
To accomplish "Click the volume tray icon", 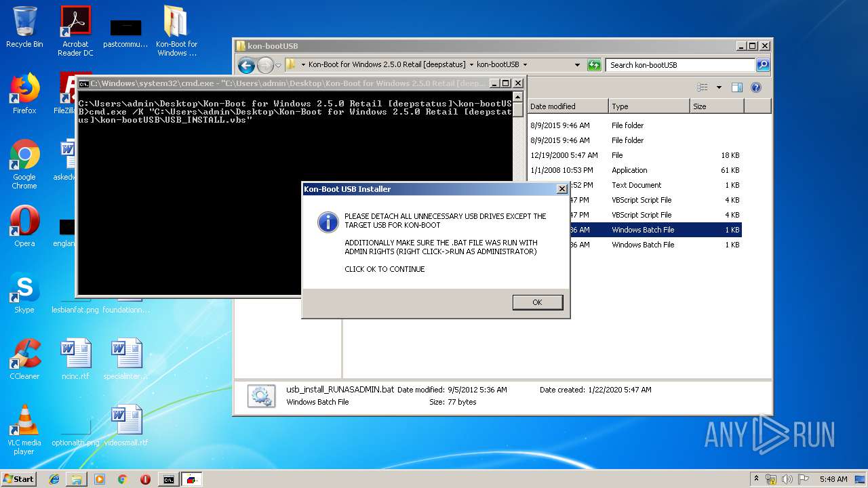I will (788, 479).
